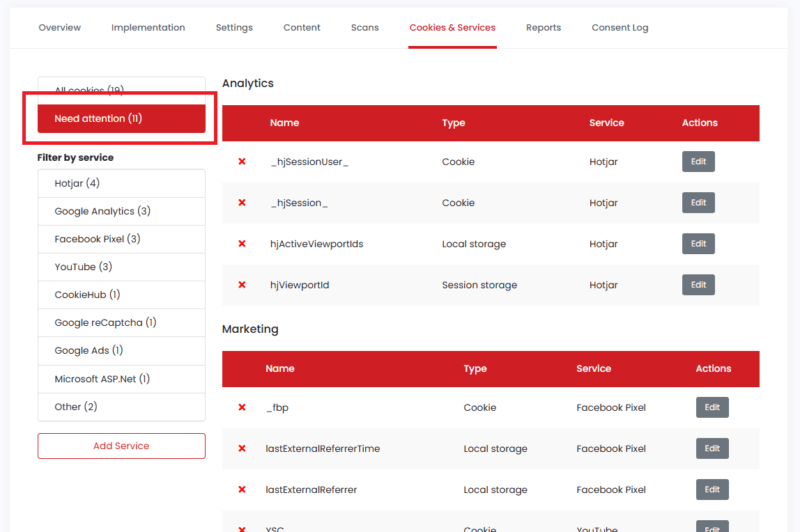Click the red X icon beside lastExternalReferrerTime
The height and width of the screenshot is (532, 800).
[242, 448]
